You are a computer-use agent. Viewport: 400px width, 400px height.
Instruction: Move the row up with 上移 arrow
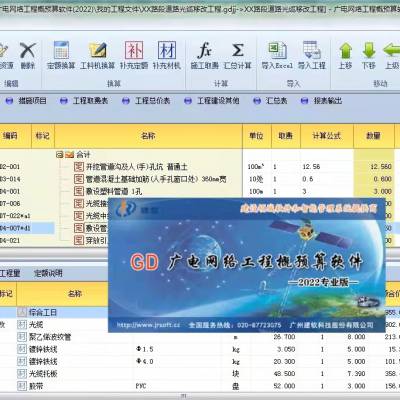[x=345, y=51]
